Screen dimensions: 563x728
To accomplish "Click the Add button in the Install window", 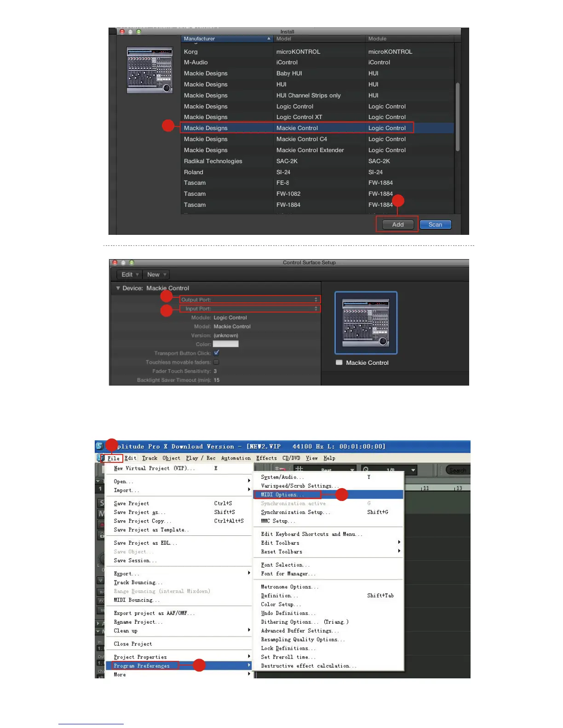I will [x=398, y=225].
